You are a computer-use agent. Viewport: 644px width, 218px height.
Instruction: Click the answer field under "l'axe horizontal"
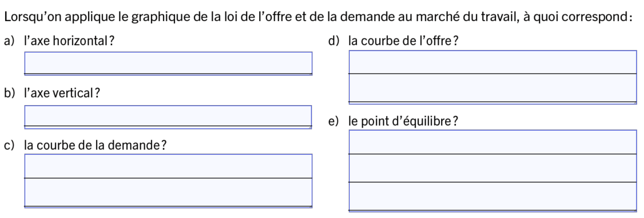[168, 63]
